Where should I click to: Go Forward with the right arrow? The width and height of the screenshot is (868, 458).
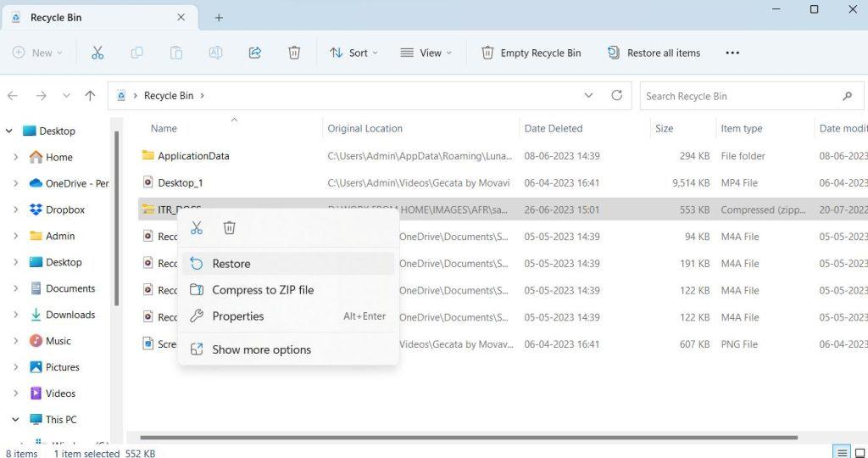(41, 96)
